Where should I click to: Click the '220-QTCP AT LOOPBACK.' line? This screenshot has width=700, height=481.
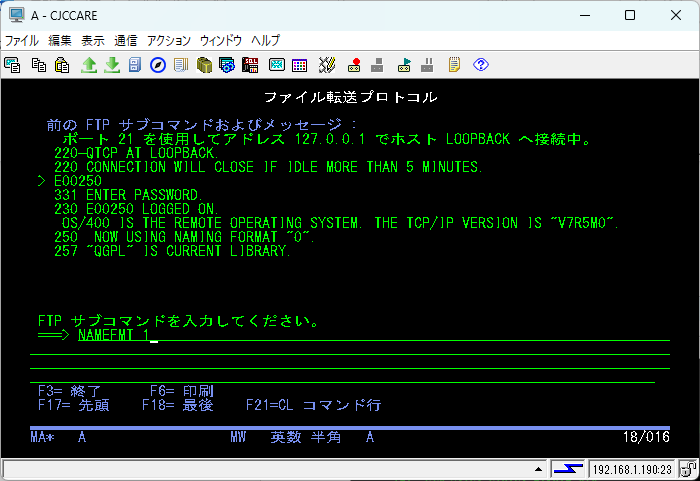tap(136, 153)
